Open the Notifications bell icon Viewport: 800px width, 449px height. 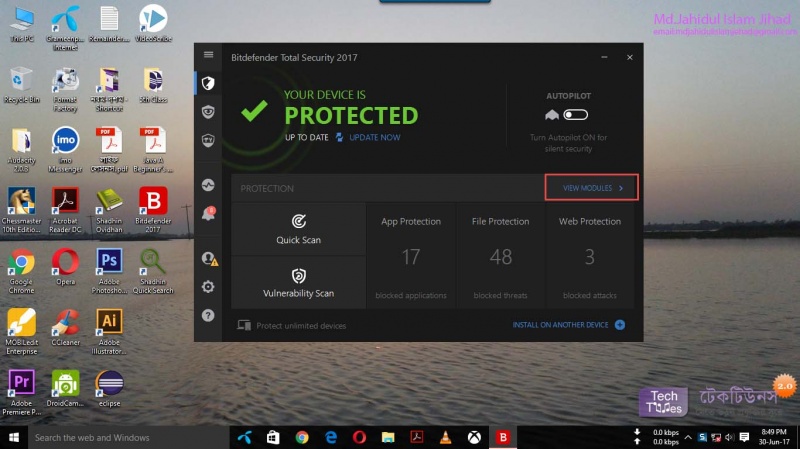[x=208, y=213]
